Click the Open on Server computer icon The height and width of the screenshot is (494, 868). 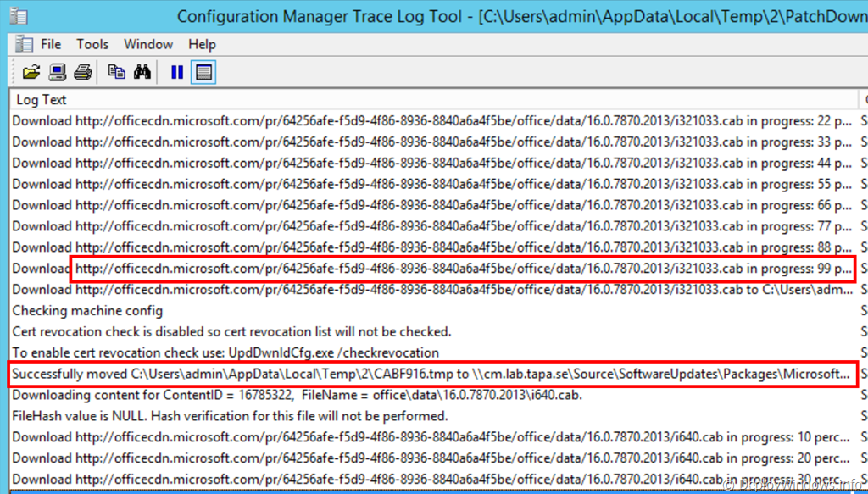coord(58,73)
